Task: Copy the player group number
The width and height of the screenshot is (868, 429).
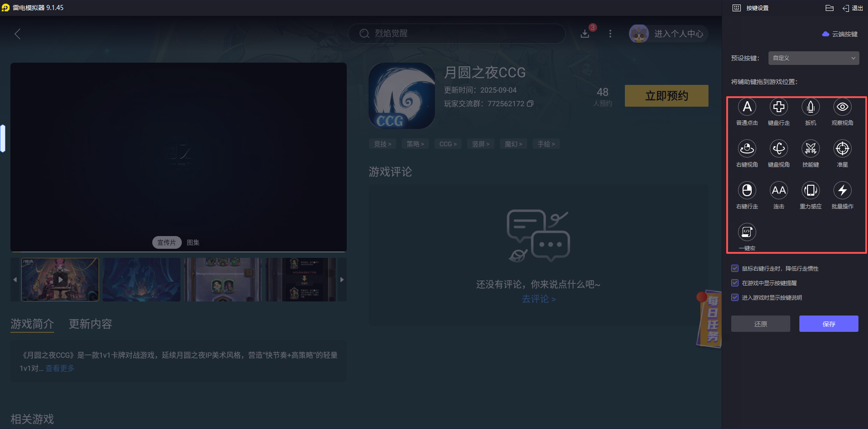Action: pyautogui.click(x=530, y=104)
